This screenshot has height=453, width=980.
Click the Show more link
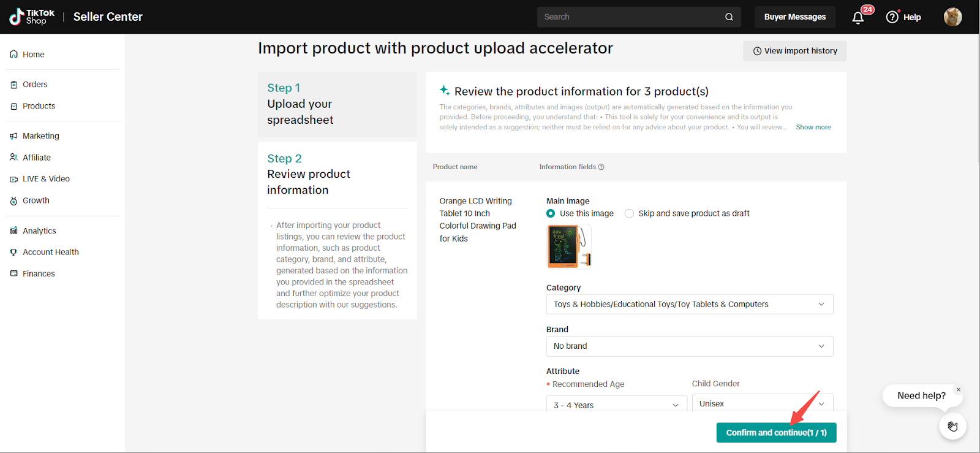tap(813, 128)
